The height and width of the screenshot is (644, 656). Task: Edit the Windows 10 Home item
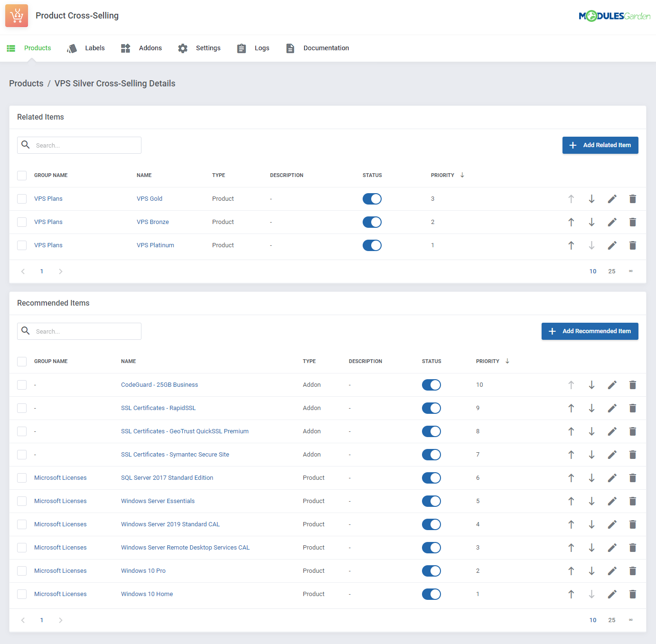point(612,594)
